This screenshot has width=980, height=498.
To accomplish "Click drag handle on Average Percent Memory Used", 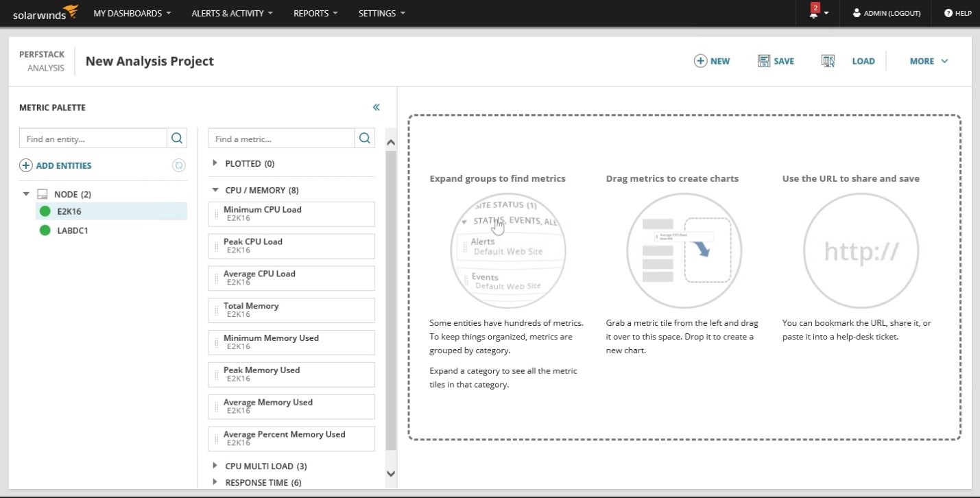I will [217, 439].
